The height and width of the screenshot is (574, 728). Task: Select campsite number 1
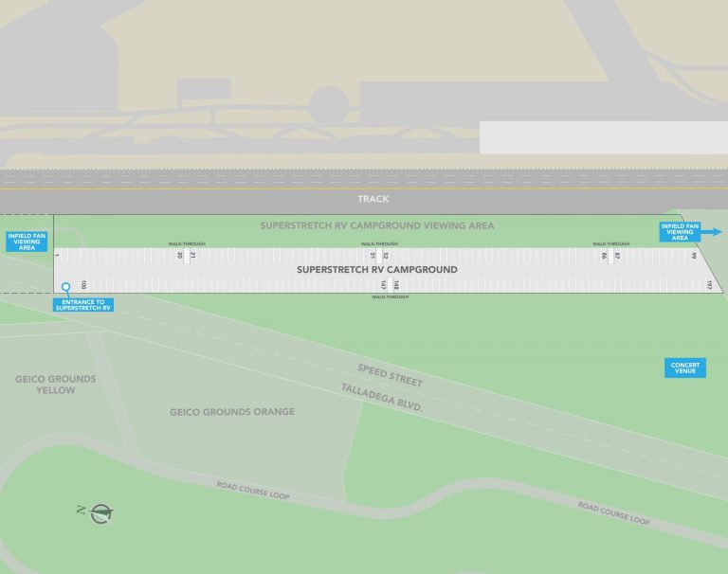57,255
